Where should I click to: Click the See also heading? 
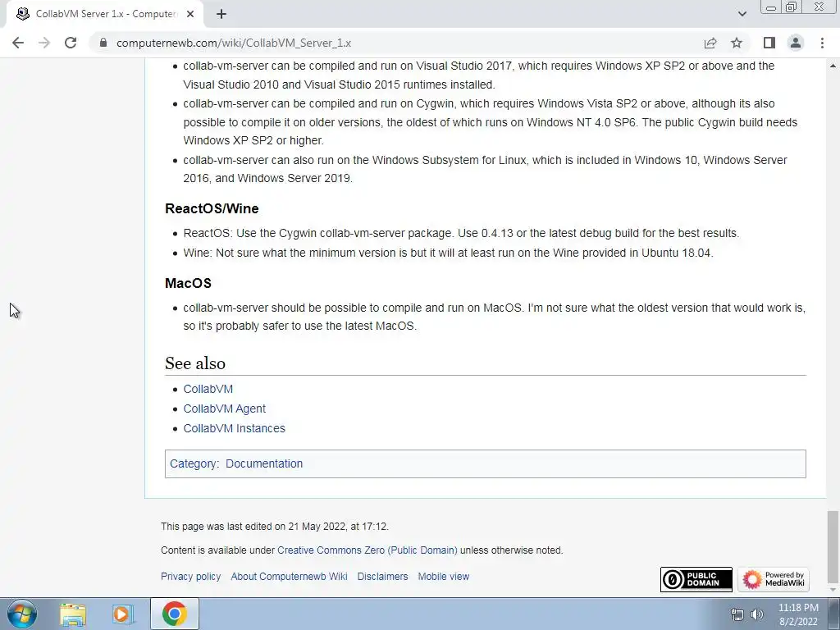coord(195,363)
